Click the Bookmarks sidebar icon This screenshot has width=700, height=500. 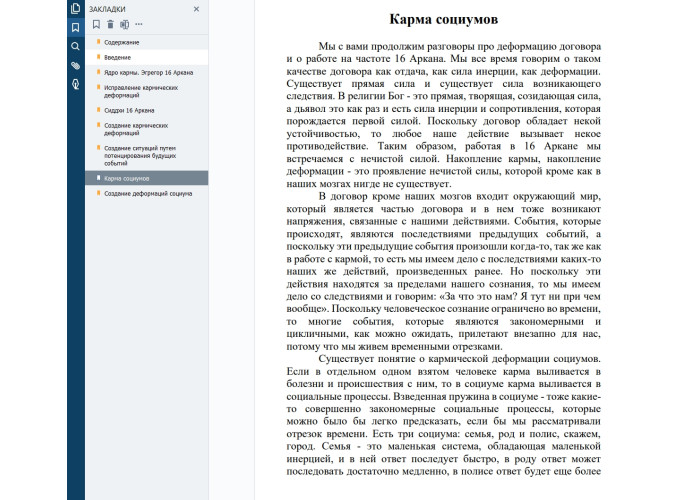75,27
